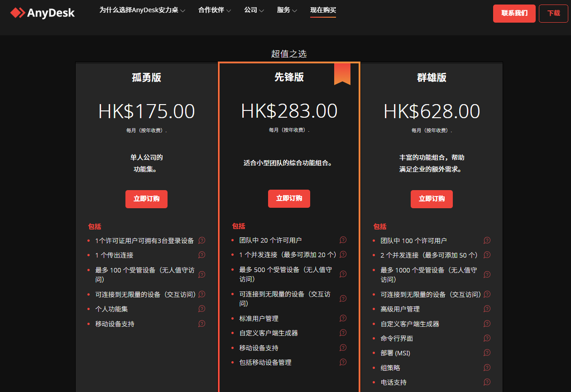This screenshot has width=571, height=392.
Task: Open the 公司 dropdown menu
Action: point(254,10)
